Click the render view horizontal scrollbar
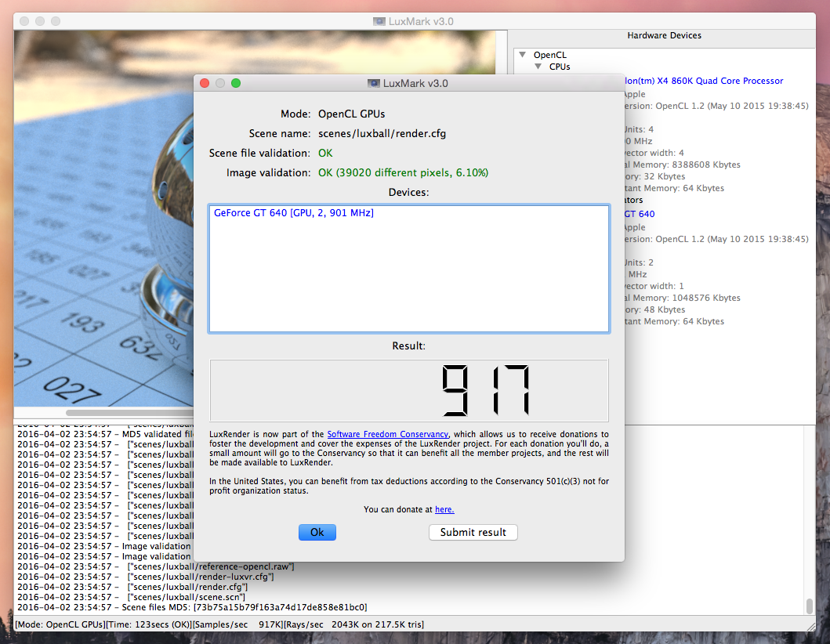Viewport: 830px width, 644px height. tap(129, 413)
